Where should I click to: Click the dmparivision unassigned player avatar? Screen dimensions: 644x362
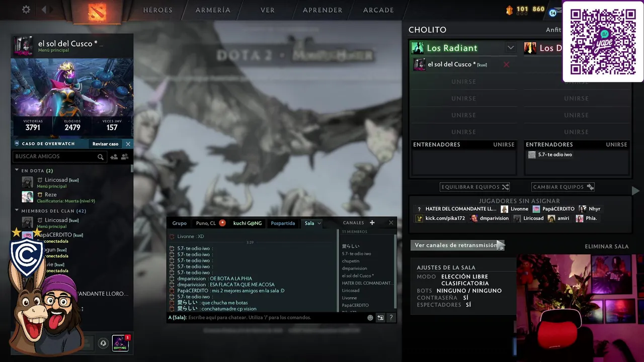coord(474,218)
